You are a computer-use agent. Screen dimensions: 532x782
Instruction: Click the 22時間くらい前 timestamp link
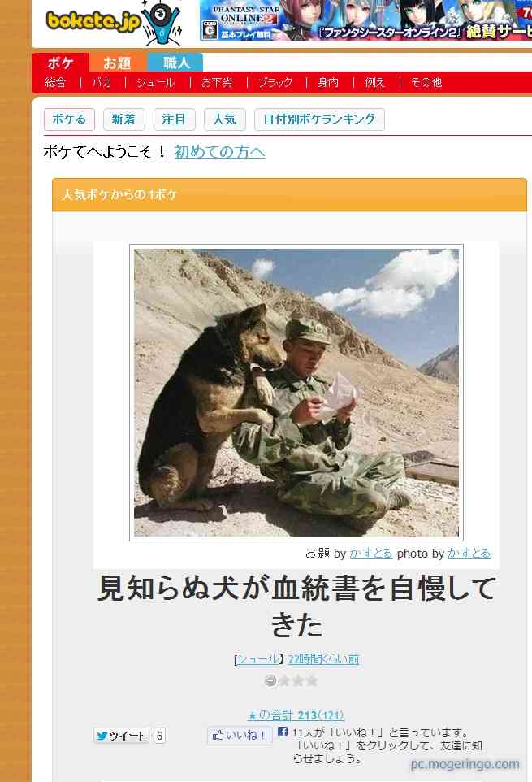(x=323, y=658)
